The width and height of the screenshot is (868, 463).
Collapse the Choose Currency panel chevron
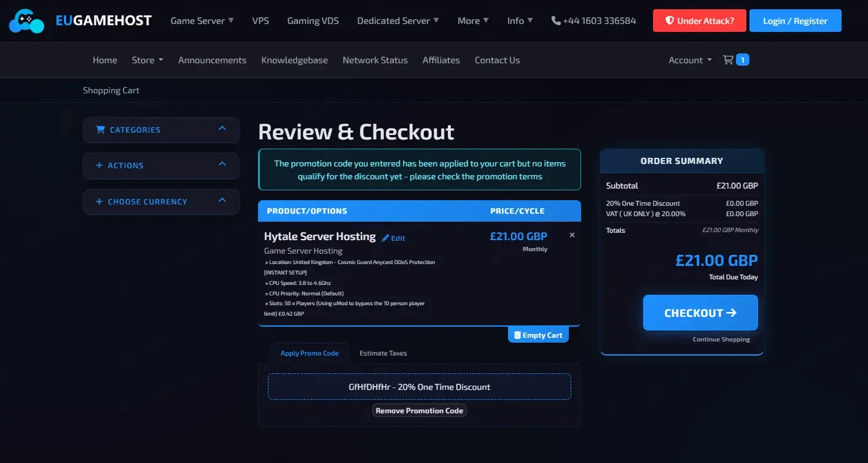pos(222,201)
